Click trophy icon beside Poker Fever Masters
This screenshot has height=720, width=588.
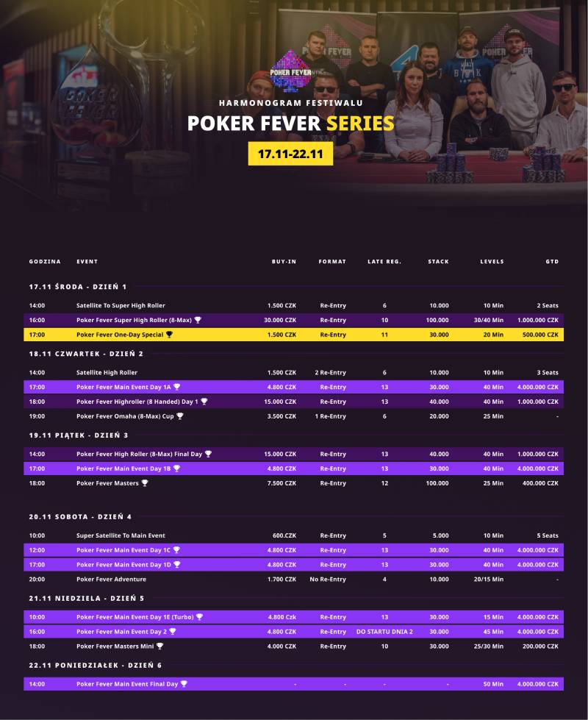point(145,483)
